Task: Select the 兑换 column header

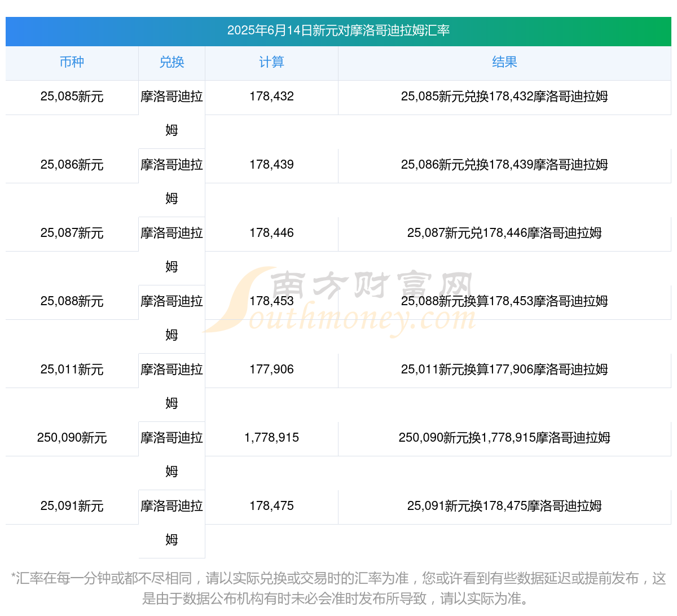Action: tap(172, 62)
